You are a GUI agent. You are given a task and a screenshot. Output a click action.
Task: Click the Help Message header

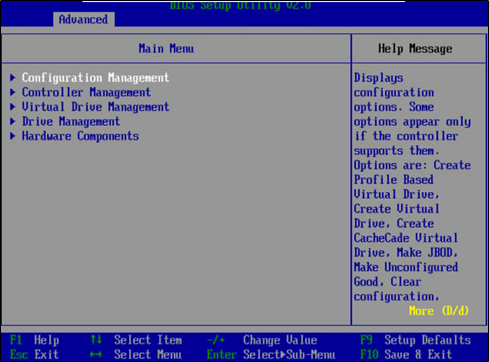click(415, 49)
